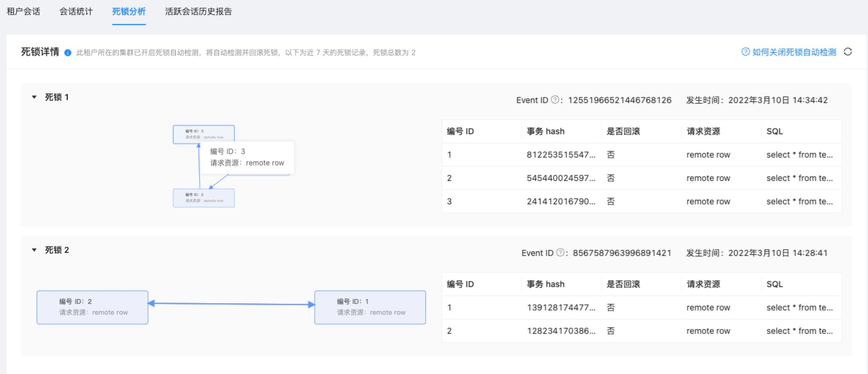Switch to 会话统计 tab
Screen dimensions: 868x374
coord(76,11)
